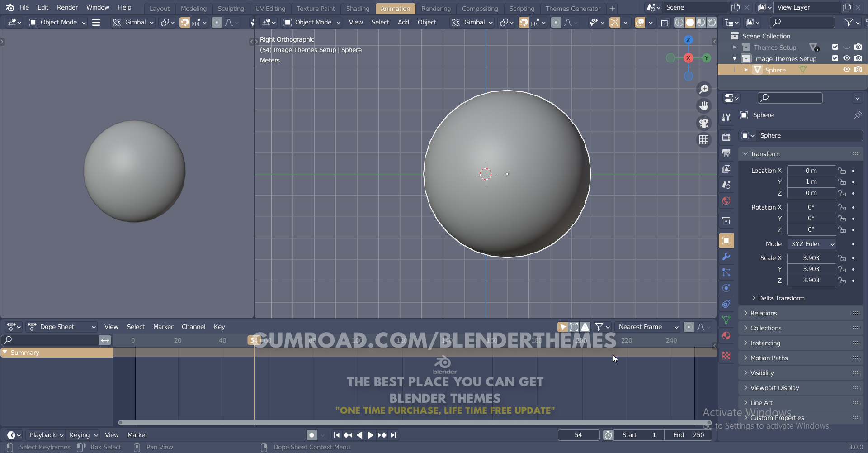
Task: Switch to the Physics Properties tab
Action: click(726, 288)
